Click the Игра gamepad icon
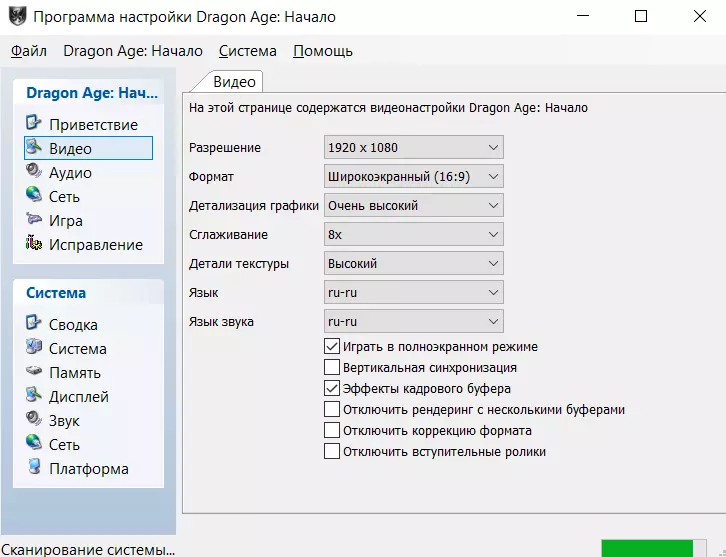The height and width of the screenshot is (557, 726). pos(34,219)
